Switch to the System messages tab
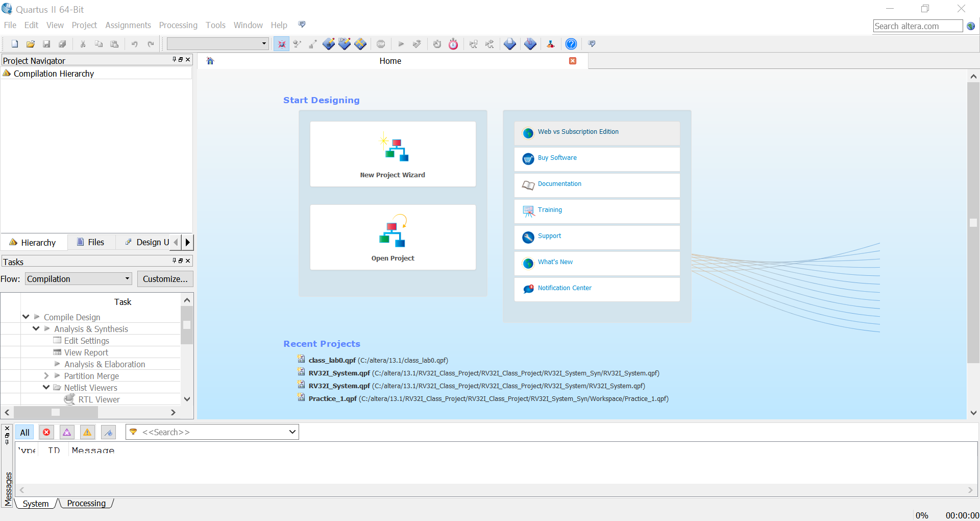Image resolution: width=980 pixels, height=521 pixels. tap(36, 503)
